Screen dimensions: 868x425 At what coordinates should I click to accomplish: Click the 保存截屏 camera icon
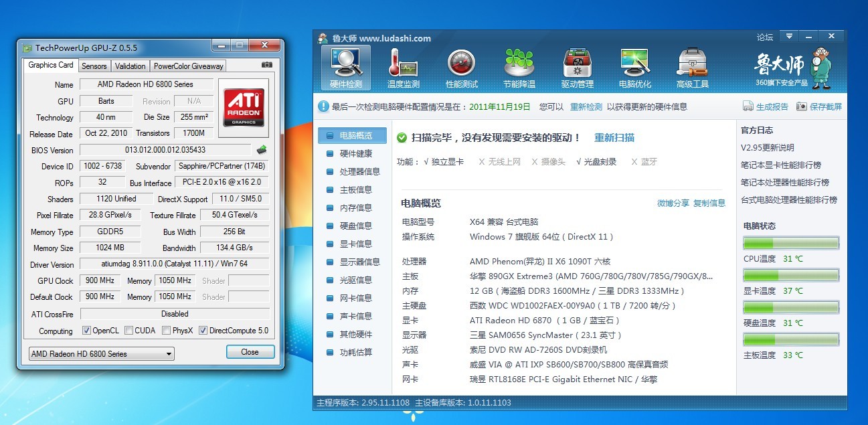point(801,106)
